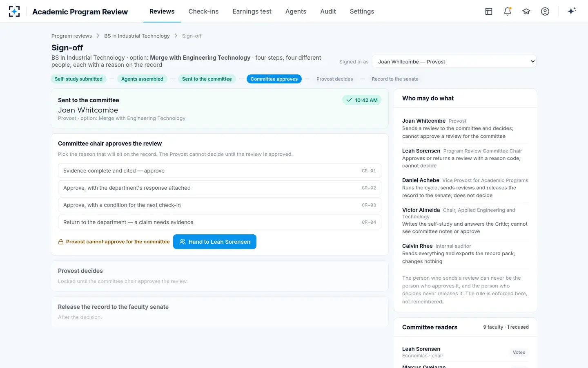Viewport: 588px width, 368px height.
Task: Click the 'Sign-off' breadcrumb text
Action: pyautogui.click(x=192, y=36)
